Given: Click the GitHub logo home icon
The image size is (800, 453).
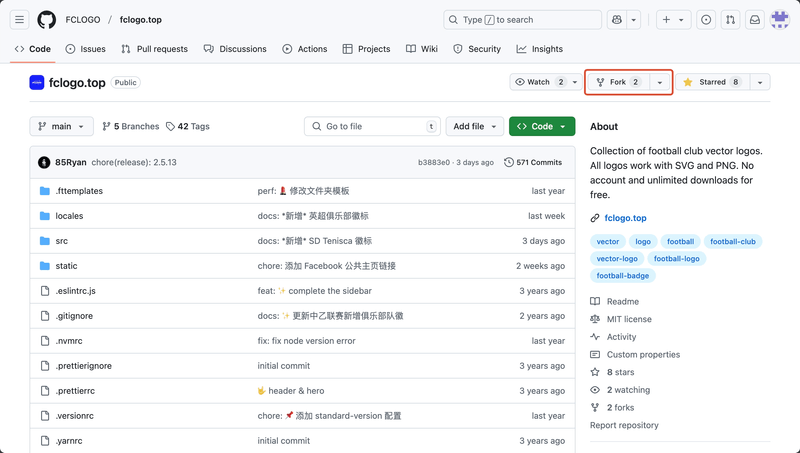Looking at the screenshot, I should tap(47, 20).
